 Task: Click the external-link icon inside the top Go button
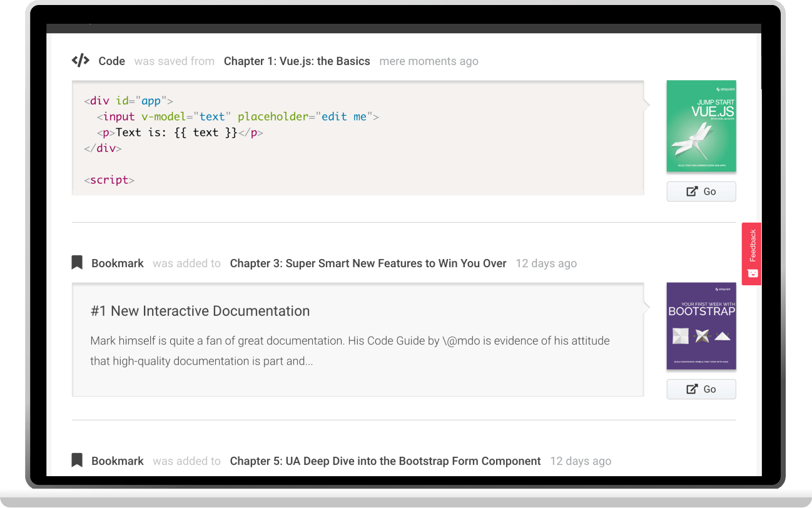point(691,191)
